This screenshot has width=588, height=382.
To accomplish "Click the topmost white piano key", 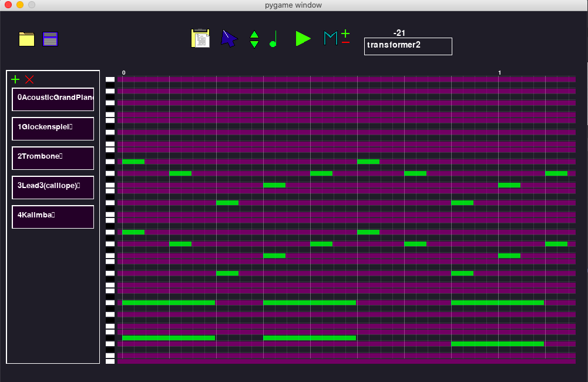I will [110, 79].
